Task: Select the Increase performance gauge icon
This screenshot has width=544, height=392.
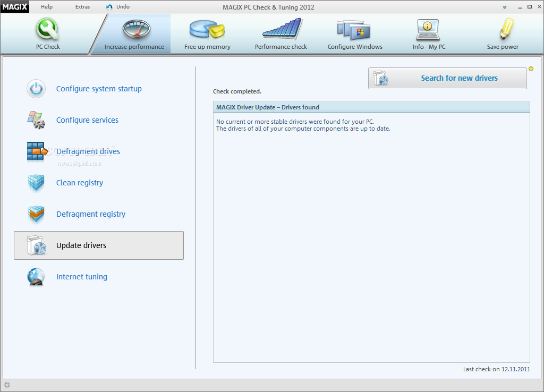Action: pyautogui.click(x=137, y=30)
